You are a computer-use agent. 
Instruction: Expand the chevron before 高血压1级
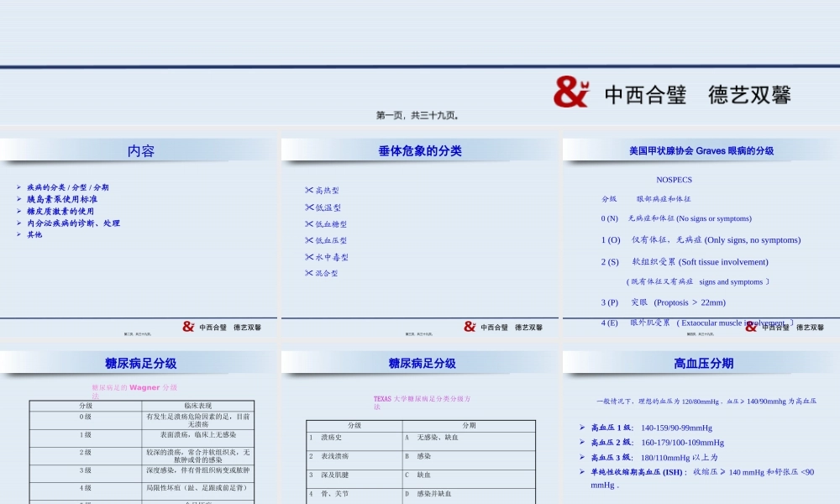580,426
